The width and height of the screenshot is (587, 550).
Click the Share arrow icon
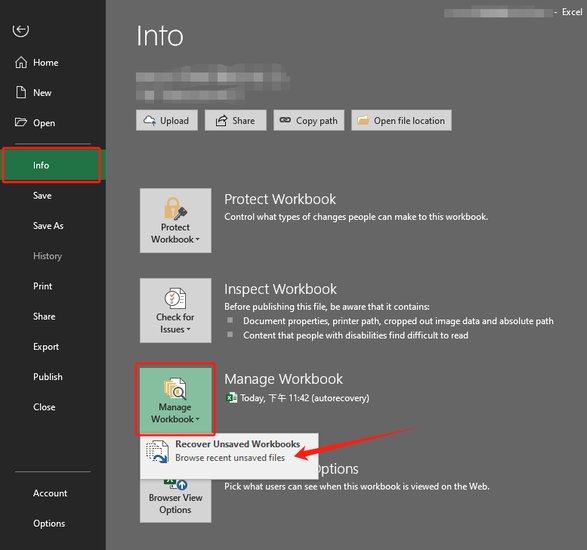point(221,121)
